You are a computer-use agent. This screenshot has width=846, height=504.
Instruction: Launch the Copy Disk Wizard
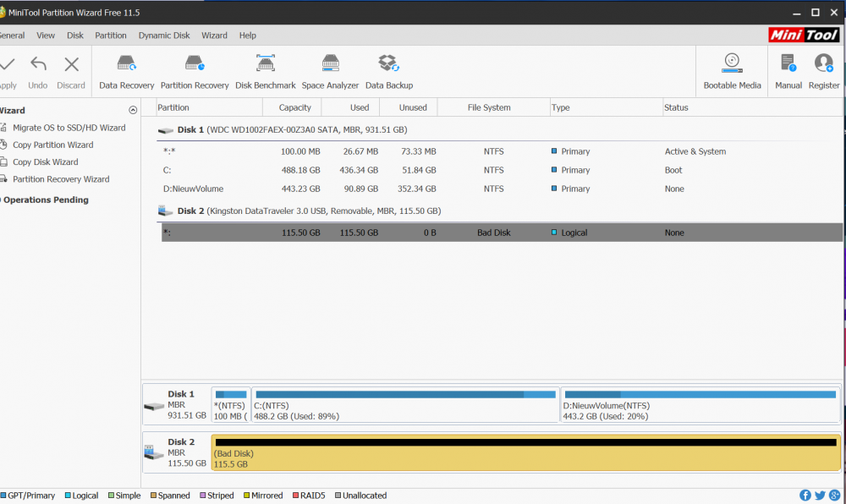point(45,162)
